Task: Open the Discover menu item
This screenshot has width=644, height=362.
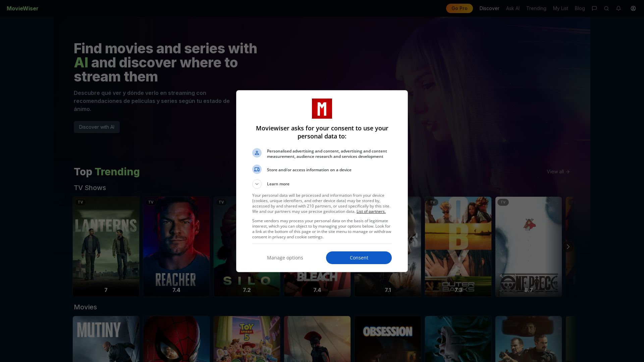Action: click(x=489, y=8)
